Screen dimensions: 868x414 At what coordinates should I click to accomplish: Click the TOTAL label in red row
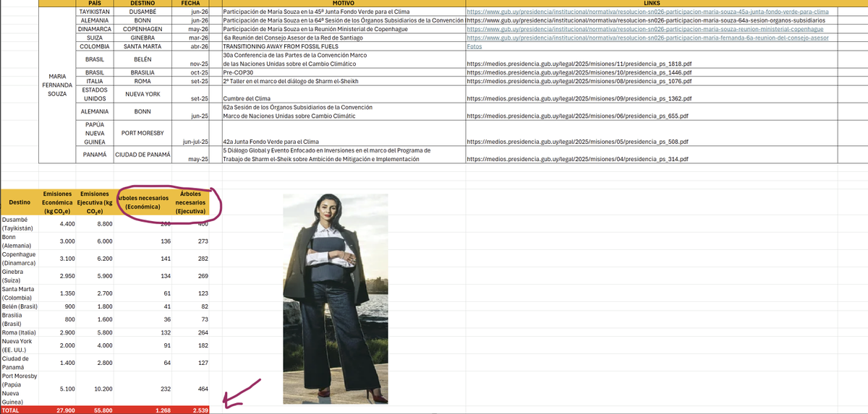[x=20, y=410]
